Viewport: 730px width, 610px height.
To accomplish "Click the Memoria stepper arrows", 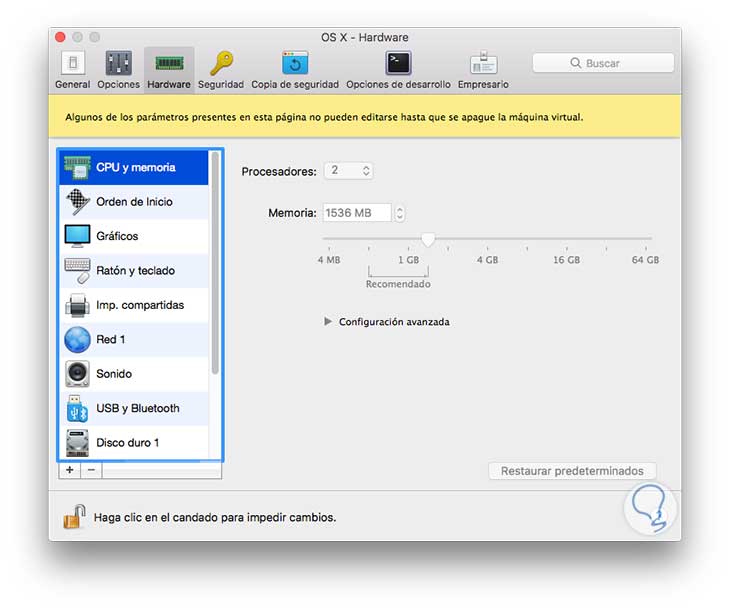I will [x=399, y=213].
